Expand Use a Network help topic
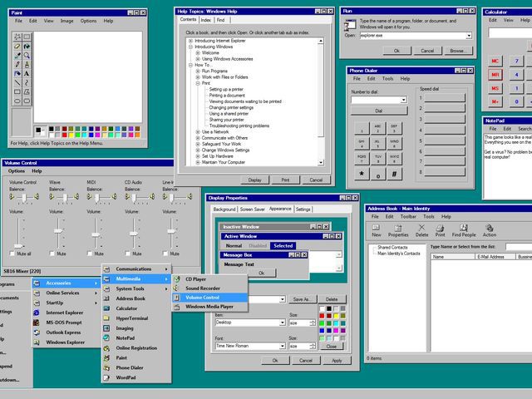This screenshot has width=532, height=399. tap(198, 132)
